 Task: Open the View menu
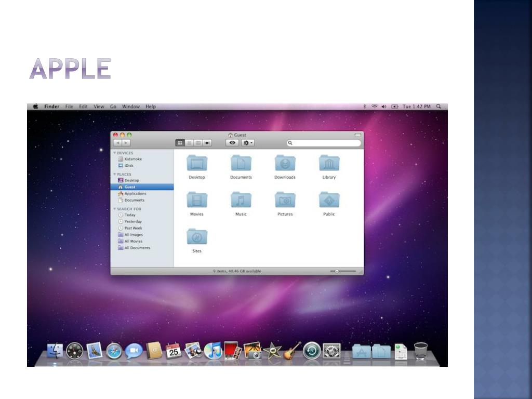tap(99, 107)
